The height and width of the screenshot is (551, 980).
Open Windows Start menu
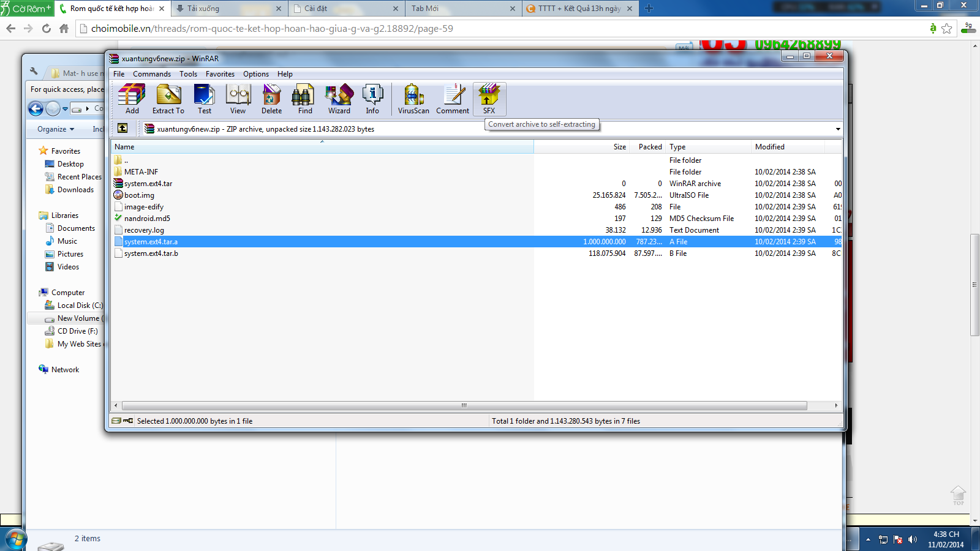pyautogui.click(x=16, y=540)
